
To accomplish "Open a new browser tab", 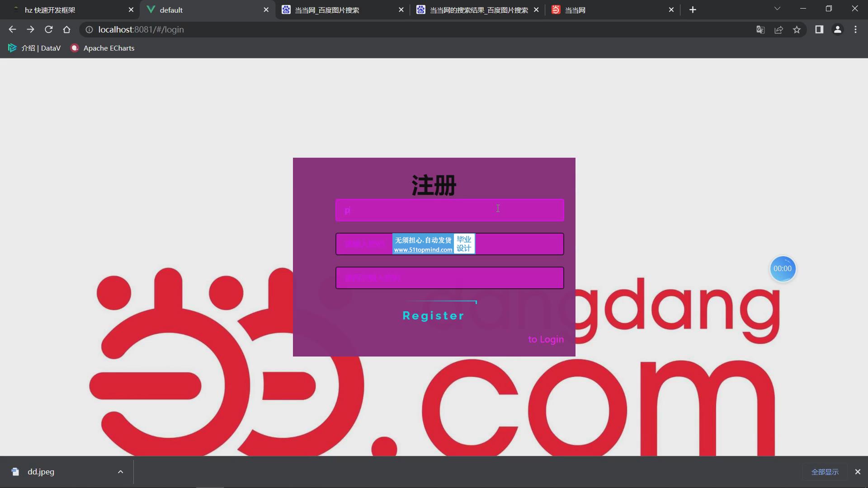I will point(693,9).
